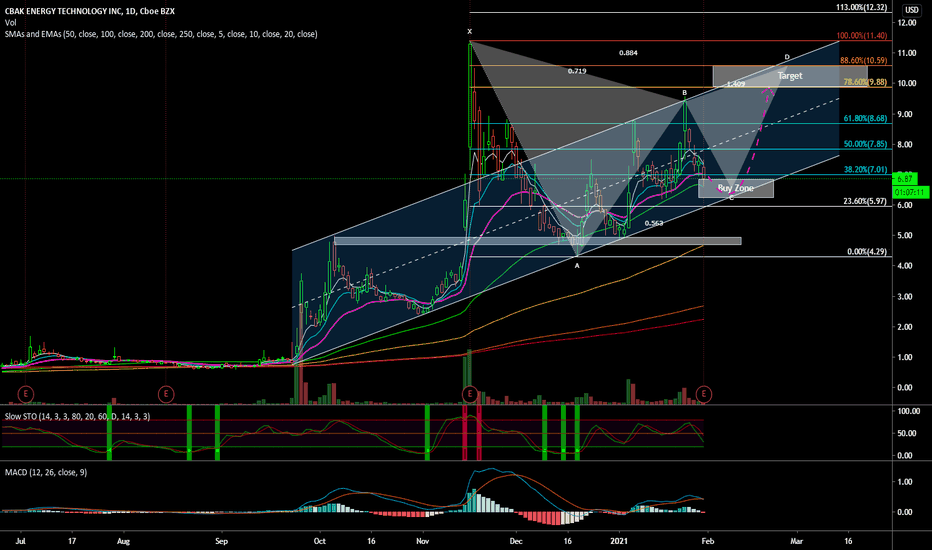Click the 01:07:11 countdown label

[x=911, y=192]
